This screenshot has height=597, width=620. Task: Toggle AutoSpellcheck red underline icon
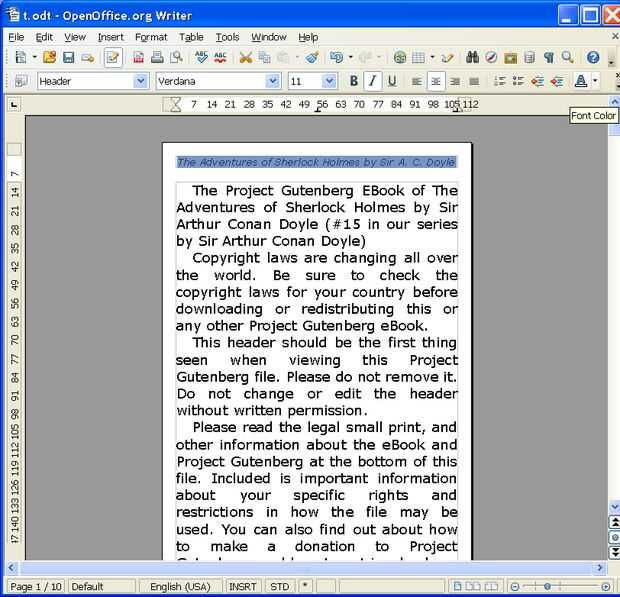coord(220,58)
